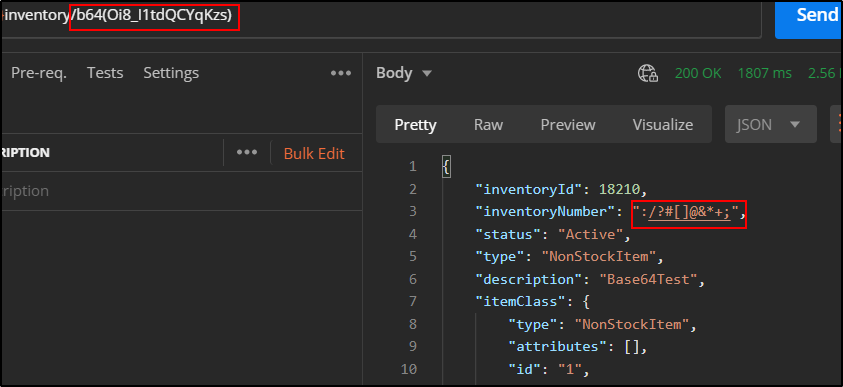Open the Pre-req. tab

click(x=39, y=73)
